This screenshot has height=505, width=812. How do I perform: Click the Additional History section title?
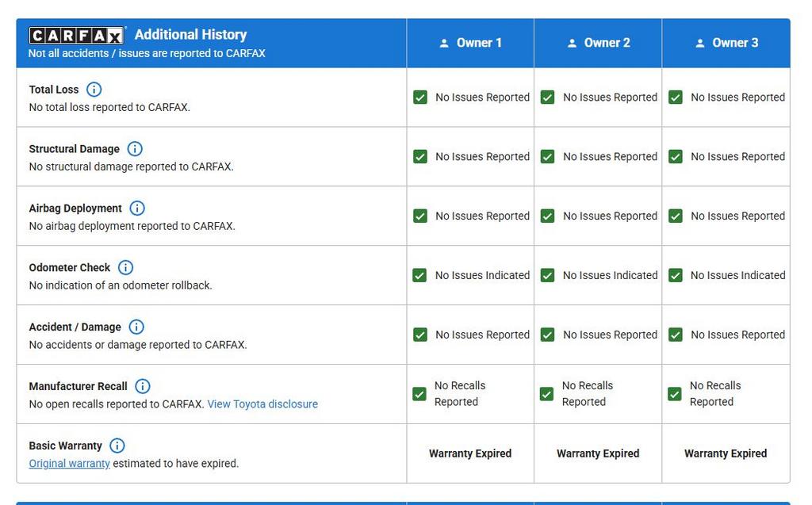click(x=190, y=35)
